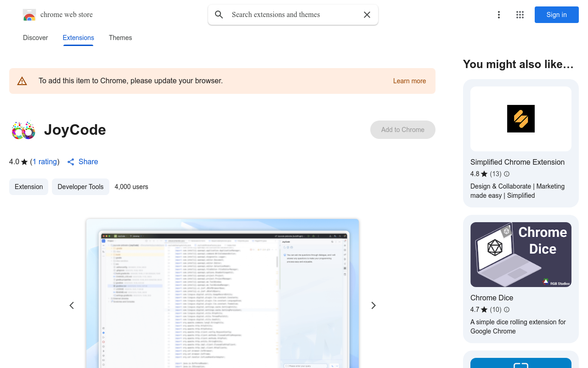This screenshot has height=368, width=588.
Task: Click the Chrome Dice title
Action: pyautogui.click(x=492, y=298)
